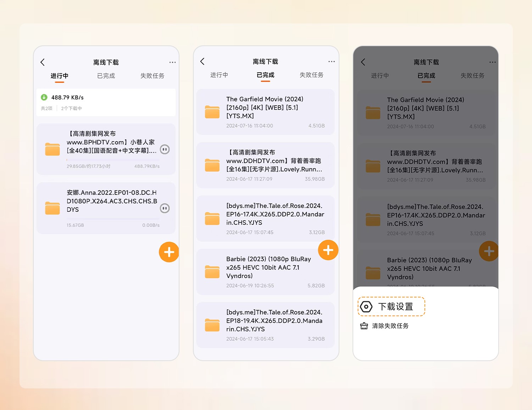The height and width of the screenshot is (410, 532).
Task: Open the 失败任务 tab on the middle phone
Action: coord(311,75)
